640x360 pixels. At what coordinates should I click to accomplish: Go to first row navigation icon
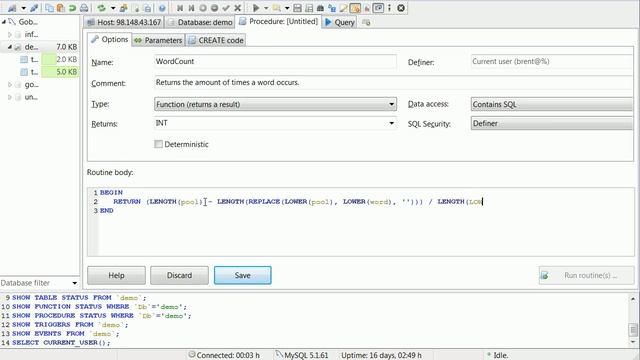click(x=180, y=8)
